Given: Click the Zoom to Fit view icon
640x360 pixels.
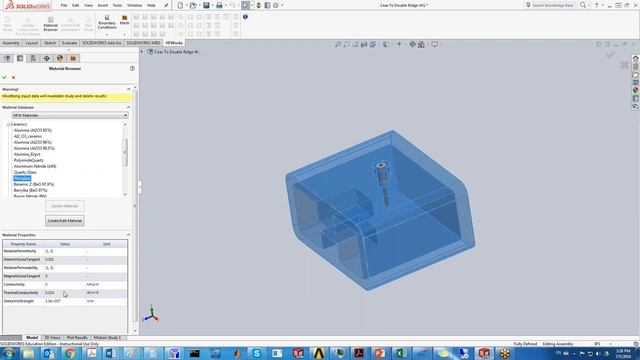Looking at the screenshot, I should click(x=338, y=44).
